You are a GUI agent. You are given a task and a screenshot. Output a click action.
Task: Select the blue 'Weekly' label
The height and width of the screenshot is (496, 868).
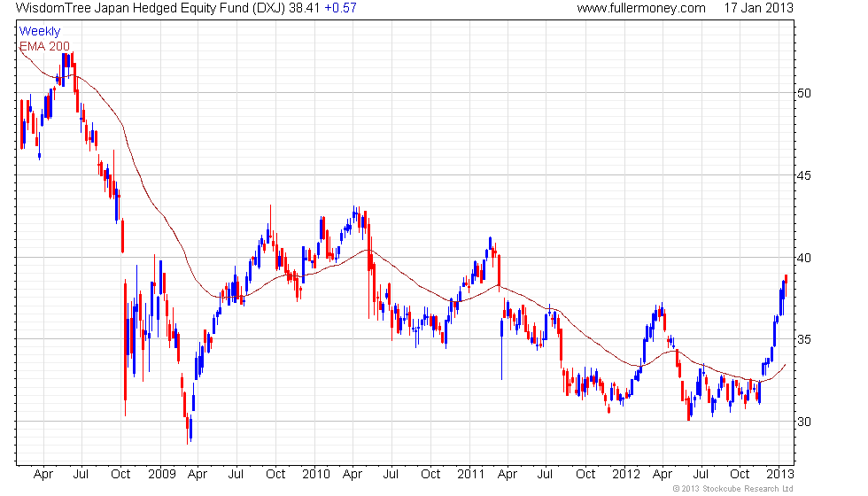point(39,32)
